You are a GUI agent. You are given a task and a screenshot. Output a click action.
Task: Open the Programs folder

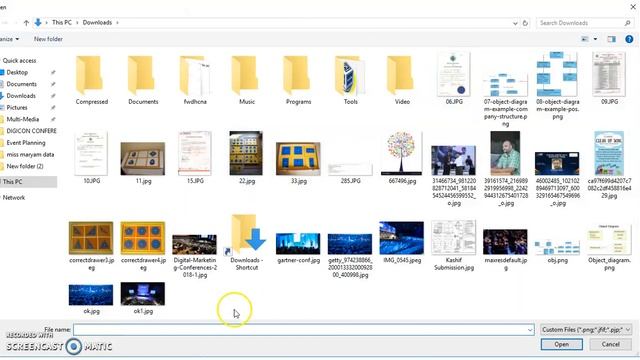click(x=298, y=80)
